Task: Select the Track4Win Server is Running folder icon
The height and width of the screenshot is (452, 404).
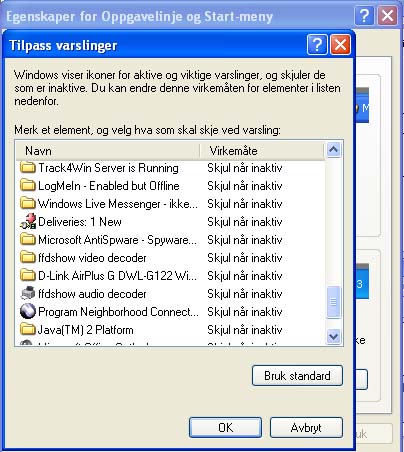Action: (28, 168)
